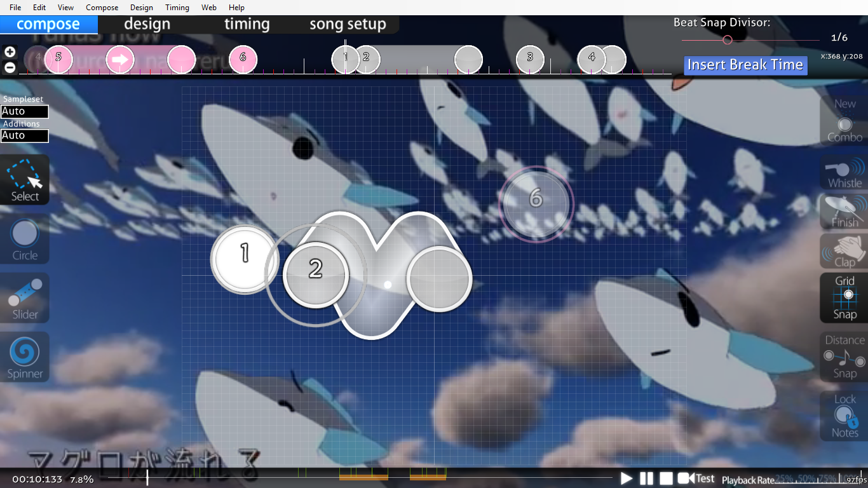Screen dimensions: 868x488
Task: Set playback rate to 75%
Action: coord(827,478)
